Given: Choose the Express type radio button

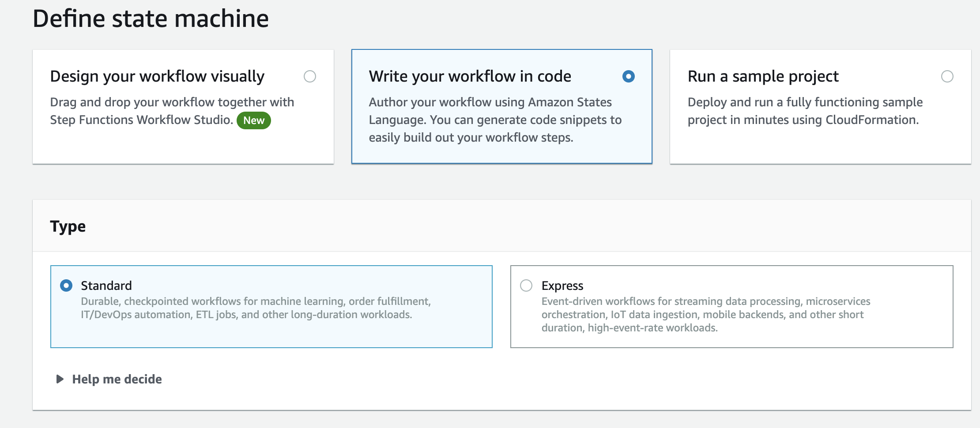Looking at the screenshot, I should tap(526, 285).
